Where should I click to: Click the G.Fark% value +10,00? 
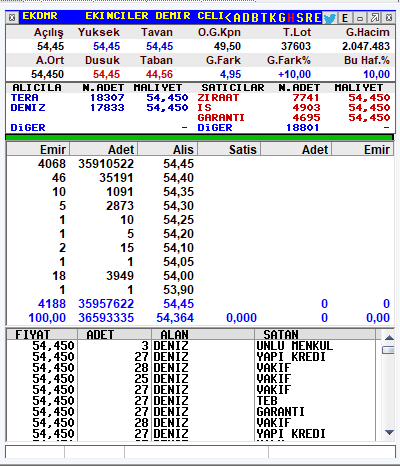point(295,74)
